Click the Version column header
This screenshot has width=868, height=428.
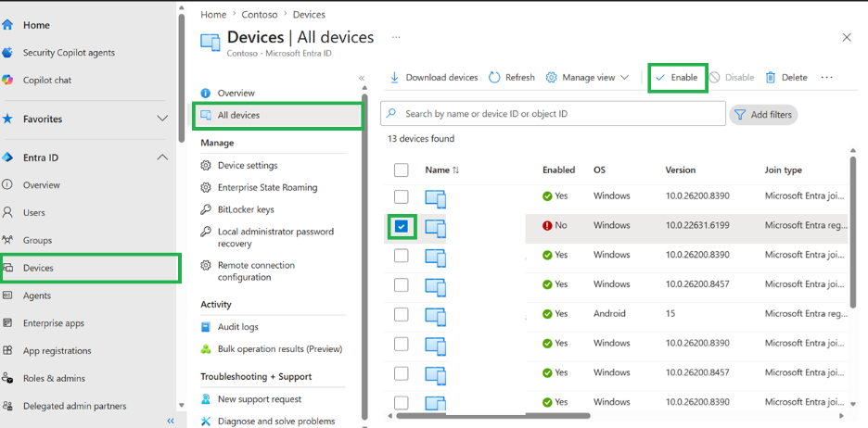point(681,170)
